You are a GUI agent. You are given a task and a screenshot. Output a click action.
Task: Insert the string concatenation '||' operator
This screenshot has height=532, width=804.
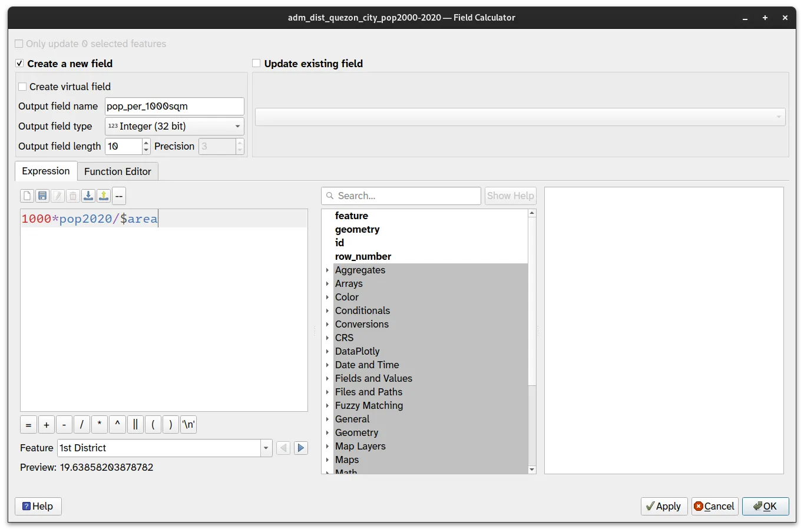[x=135, y=425]
